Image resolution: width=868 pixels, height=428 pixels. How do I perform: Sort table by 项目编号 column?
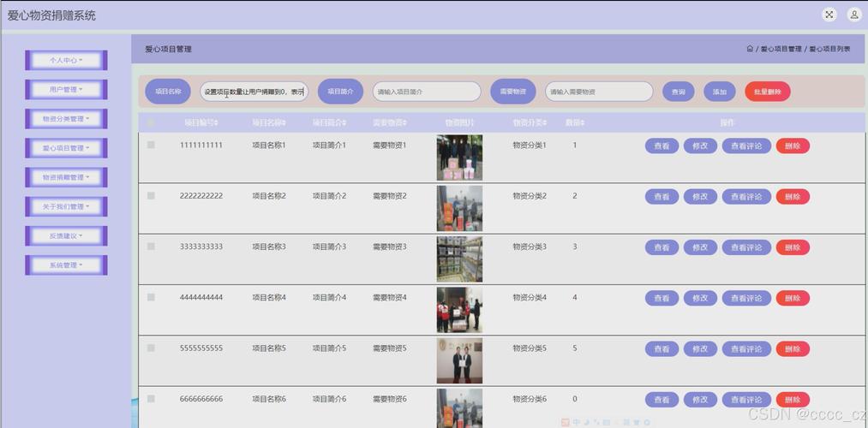click(201, 122)
